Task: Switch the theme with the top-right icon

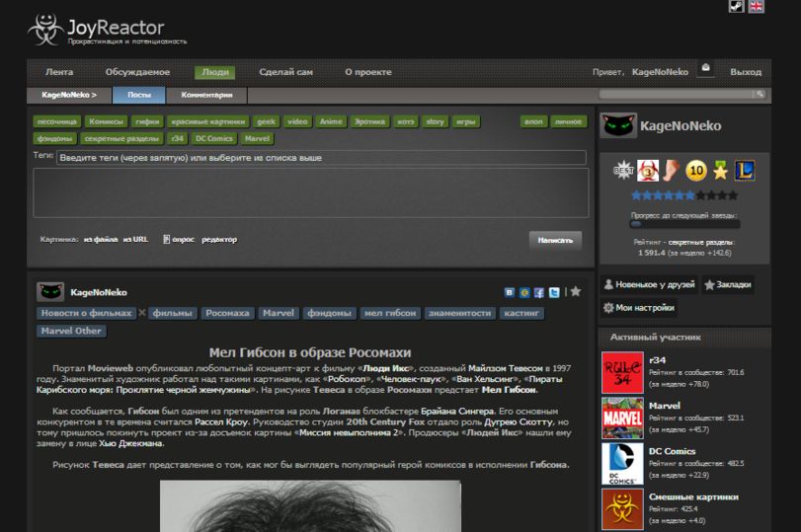Action: point(736,6)
